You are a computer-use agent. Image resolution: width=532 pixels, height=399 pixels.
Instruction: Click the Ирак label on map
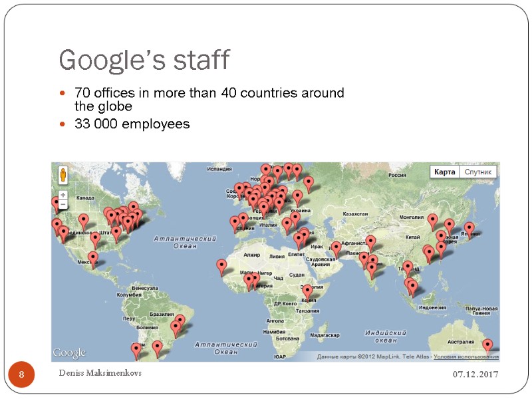pyautogui.click(x=317, y=247)
